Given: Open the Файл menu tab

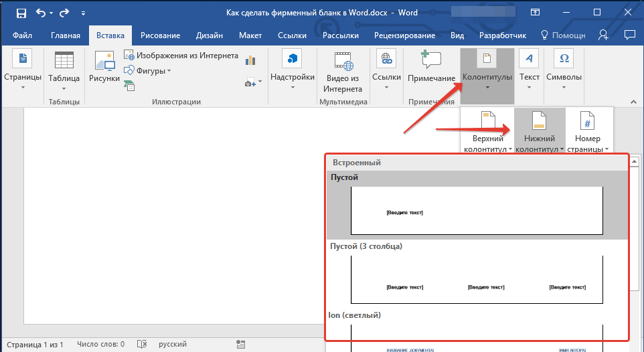Looking at the screenshot, I should click(22, 35).
